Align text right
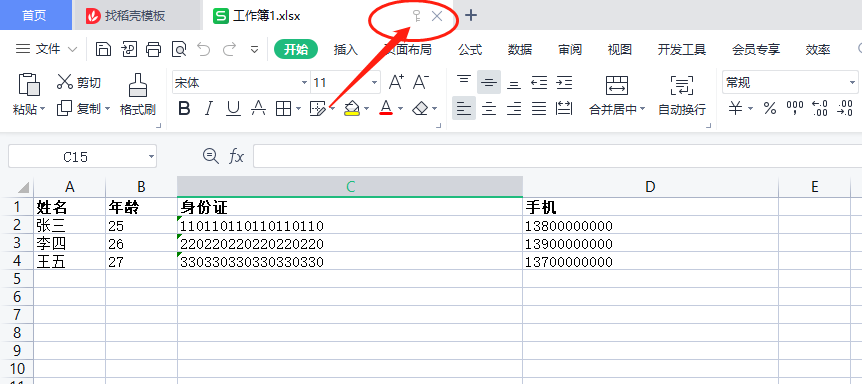 [x=513, y=108]
